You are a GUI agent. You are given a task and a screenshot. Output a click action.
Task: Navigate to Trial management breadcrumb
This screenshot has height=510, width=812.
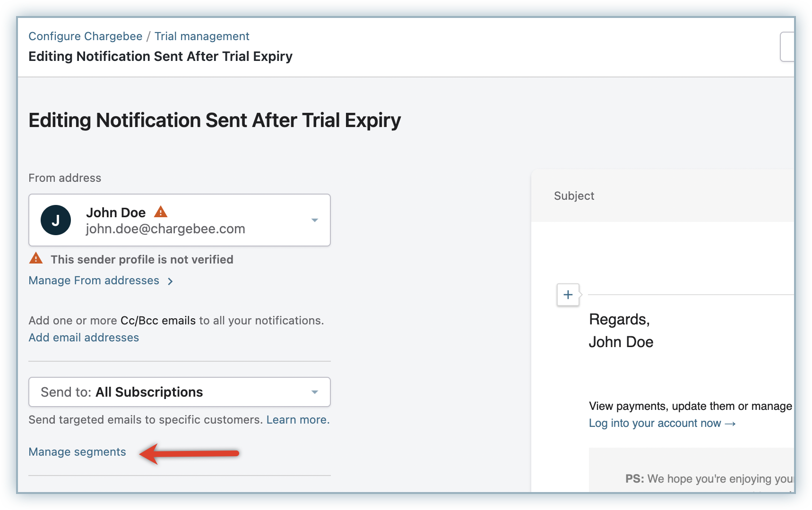tap(202, 36)
